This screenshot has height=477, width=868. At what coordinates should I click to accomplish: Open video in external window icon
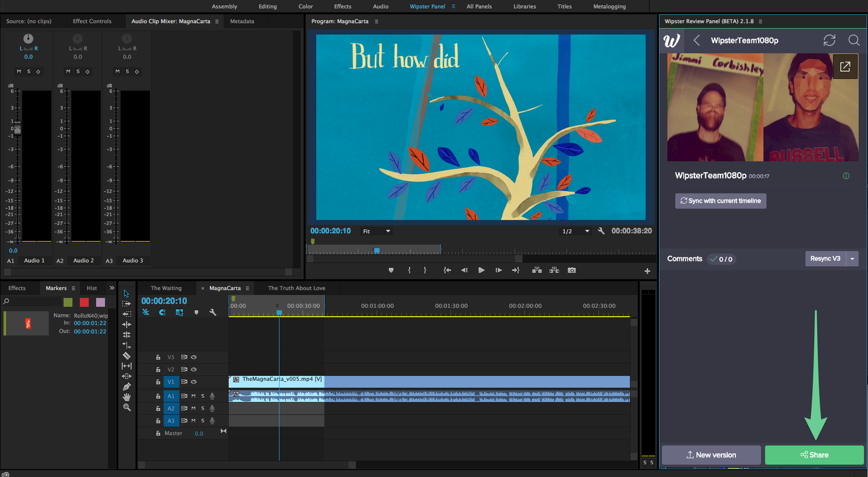click(845, 67)
